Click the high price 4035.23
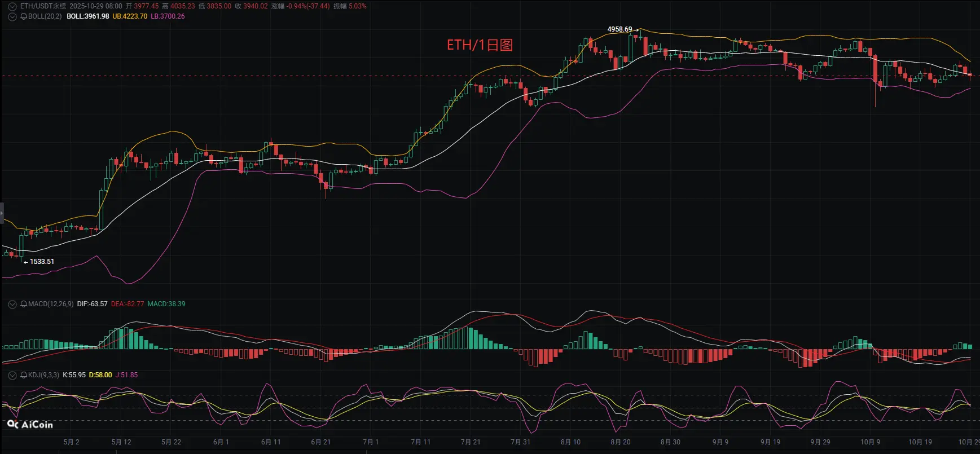 [x=182, y=6]
